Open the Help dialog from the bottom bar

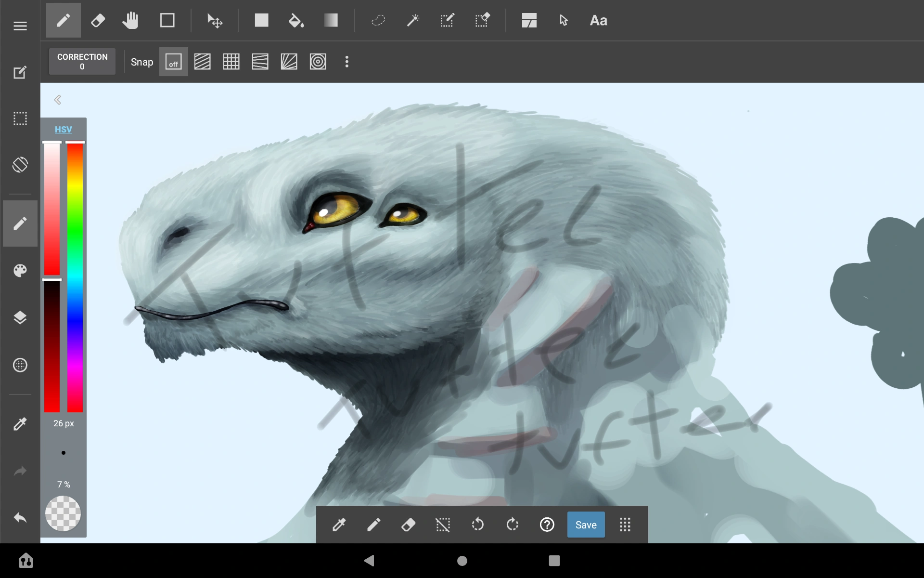[x=547, y=525]
